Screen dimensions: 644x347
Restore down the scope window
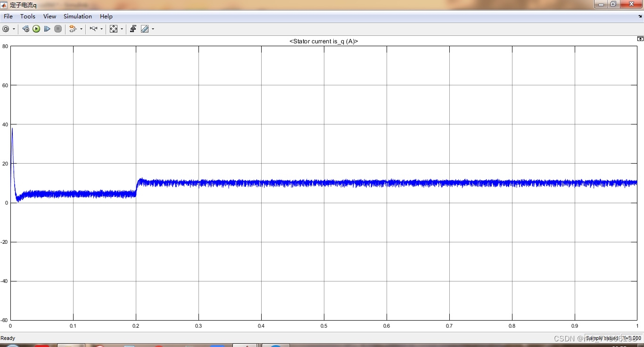(x=613, y=4)
